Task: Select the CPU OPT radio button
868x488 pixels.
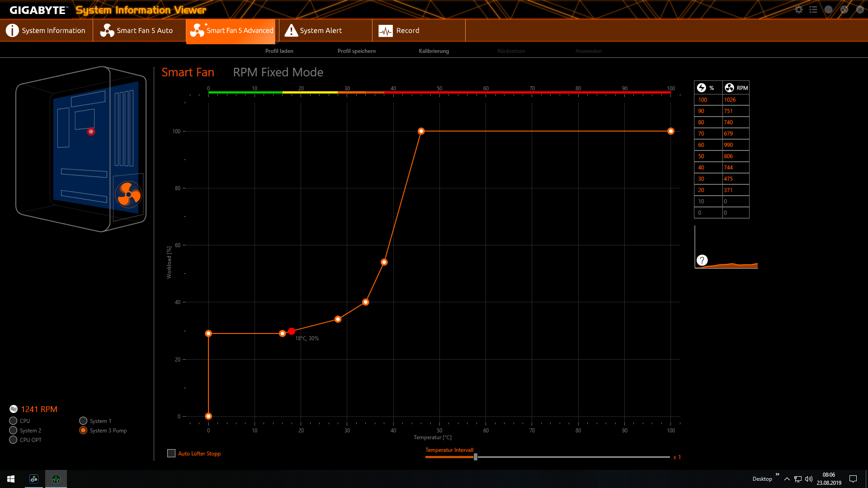Action: [13, 440]
